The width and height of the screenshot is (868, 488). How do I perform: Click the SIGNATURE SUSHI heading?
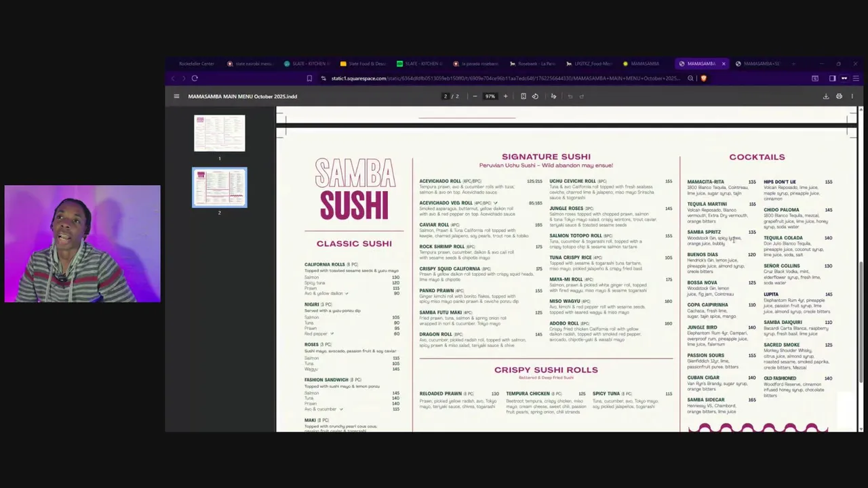click(546, 157)
